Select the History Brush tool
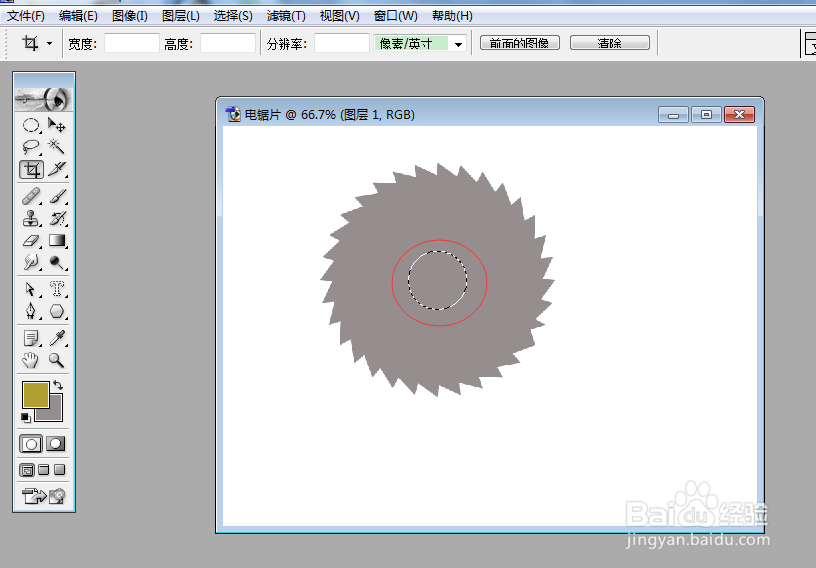The image size is (816, 568). click(57, 219)
